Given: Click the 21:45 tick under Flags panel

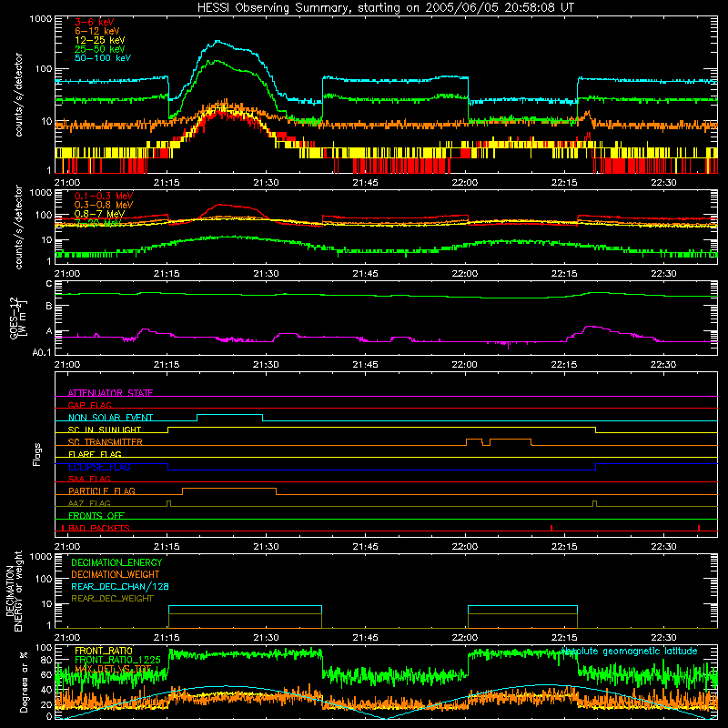Looking at the screenshot, I should tap(366, 547).
